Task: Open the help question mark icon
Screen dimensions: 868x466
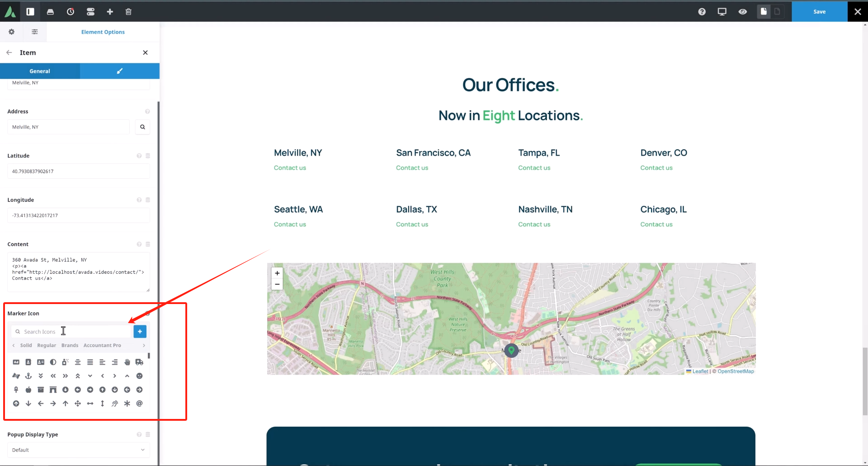Action: tap(702, 12)
